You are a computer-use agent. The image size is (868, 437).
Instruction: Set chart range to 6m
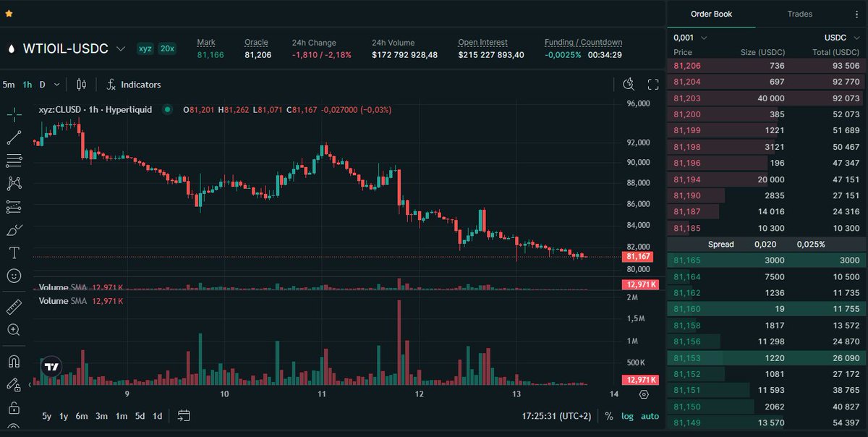coord(82,416)
